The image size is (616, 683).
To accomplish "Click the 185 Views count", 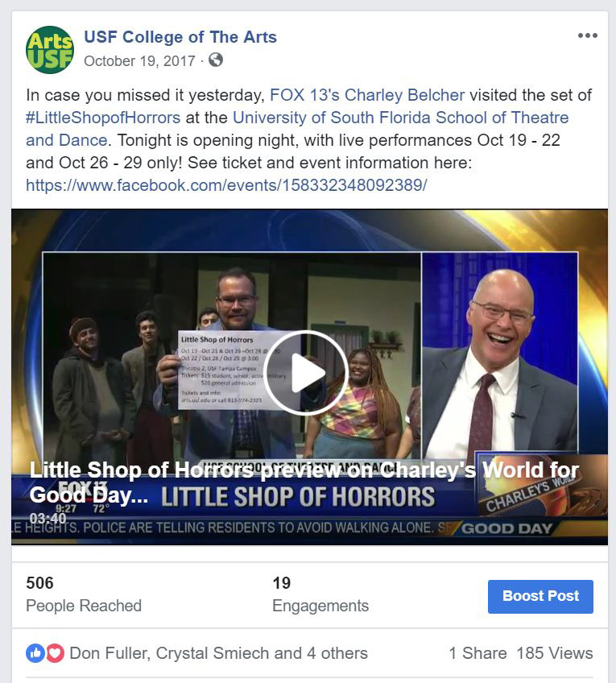I will click(x=555, y=653).
